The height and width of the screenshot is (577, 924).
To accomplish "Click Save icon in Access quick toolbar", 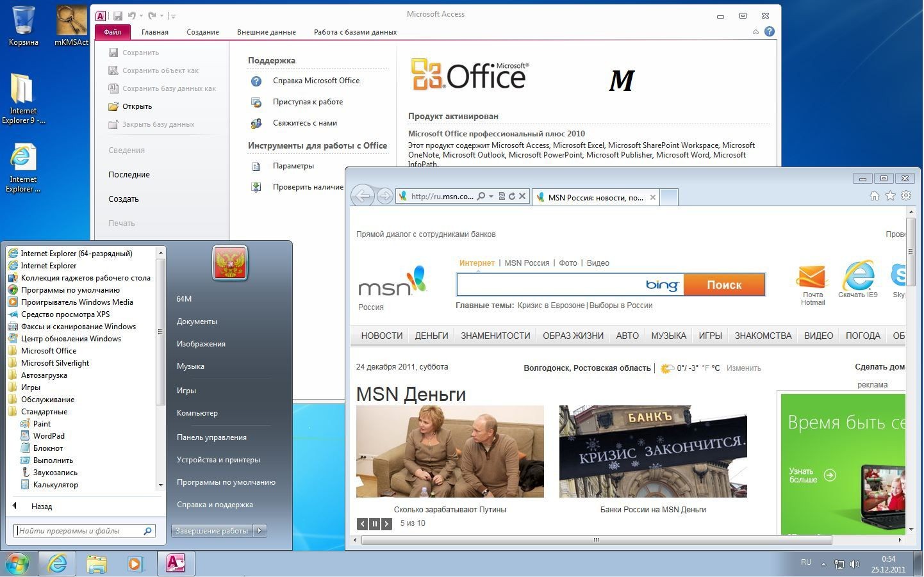I will click(118, 15).
